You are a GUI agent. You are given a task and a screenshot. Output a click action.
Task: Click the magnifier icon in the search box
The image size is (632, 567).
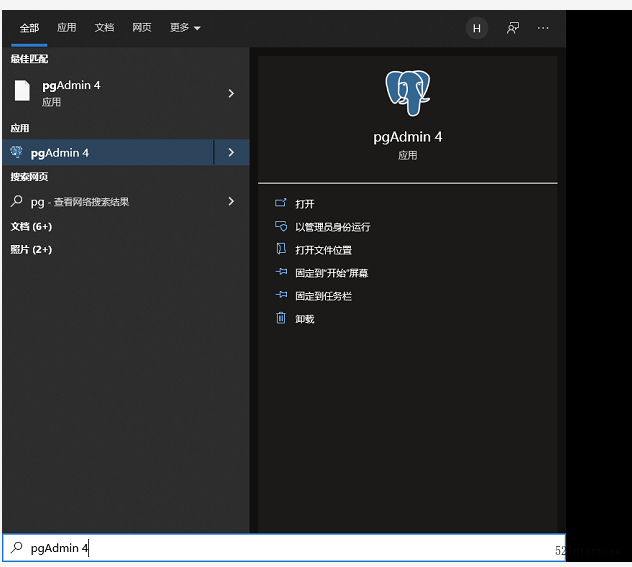coord(17,547)
